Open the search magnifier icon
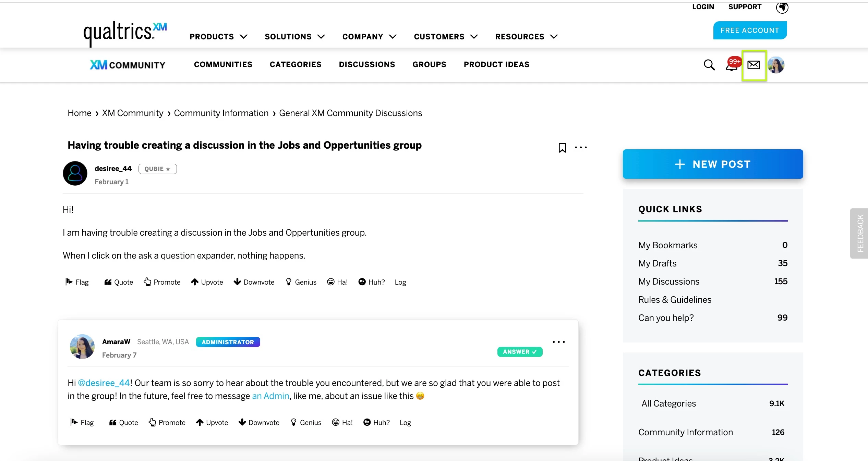This screenshot has height=461, width=868. point(709,65)
